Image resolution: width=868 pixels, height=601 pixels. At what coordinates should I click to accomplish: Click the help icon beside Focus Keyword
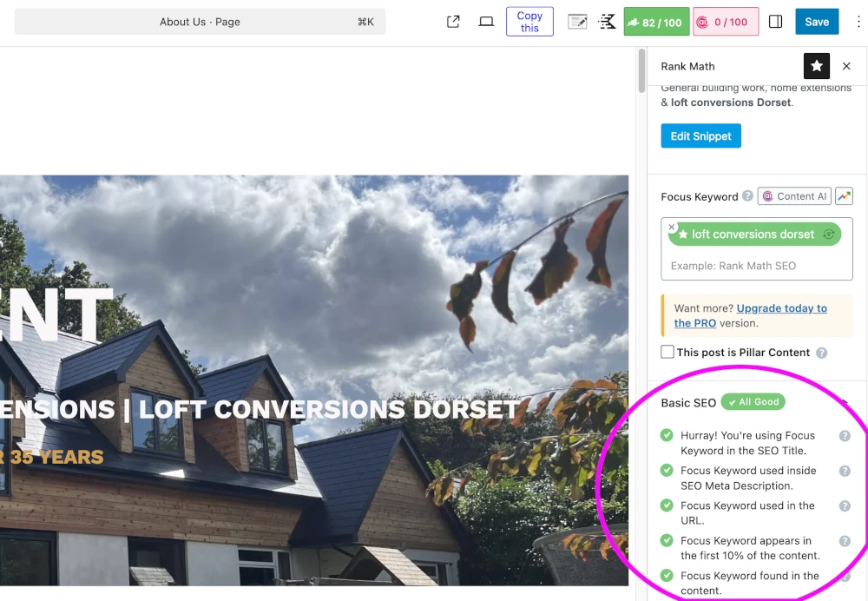[x=748, y=196]
